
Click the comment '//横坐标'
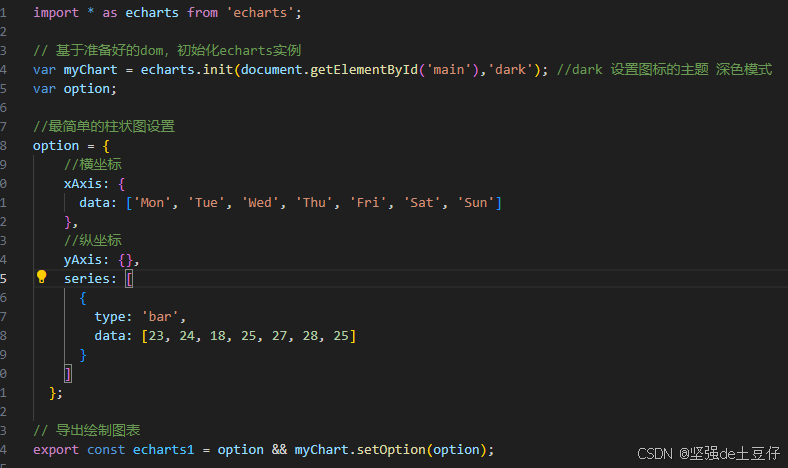[93, 164]
